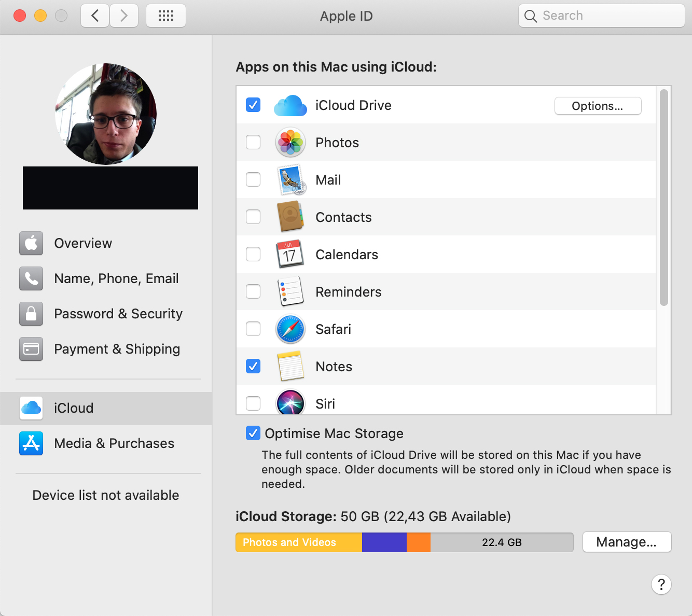Screen dimensions: 692x616
Task: Click the 'Apps on this Mac using iCloud' heading
Action: point(336,67)
